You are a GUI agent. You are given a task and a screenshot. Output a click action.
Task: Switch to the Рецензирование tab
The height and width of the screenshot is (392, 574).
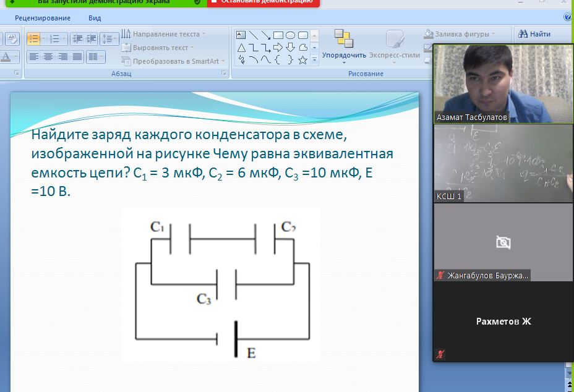(x=43, y=18)
